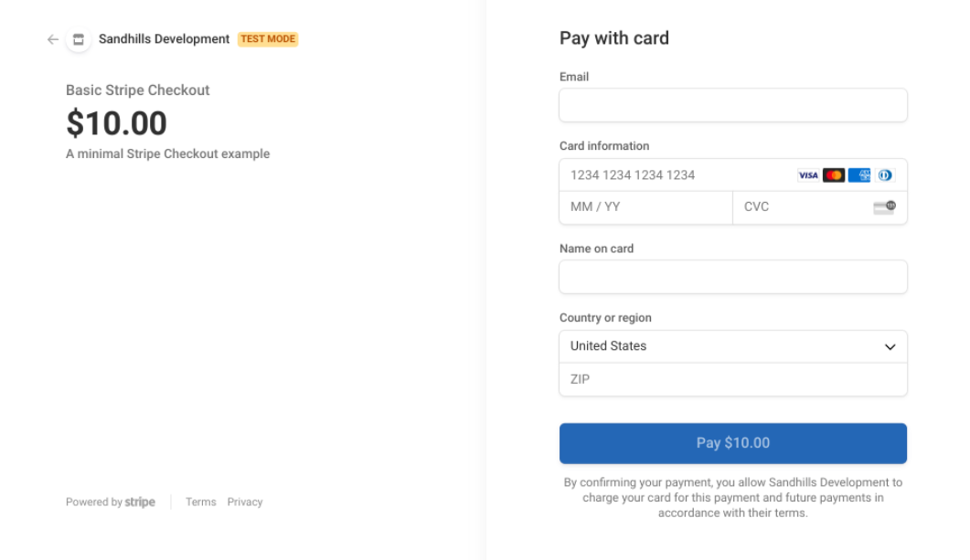Open the Privacy link
This screenshot has width=970, height=560.
(244, 502)
